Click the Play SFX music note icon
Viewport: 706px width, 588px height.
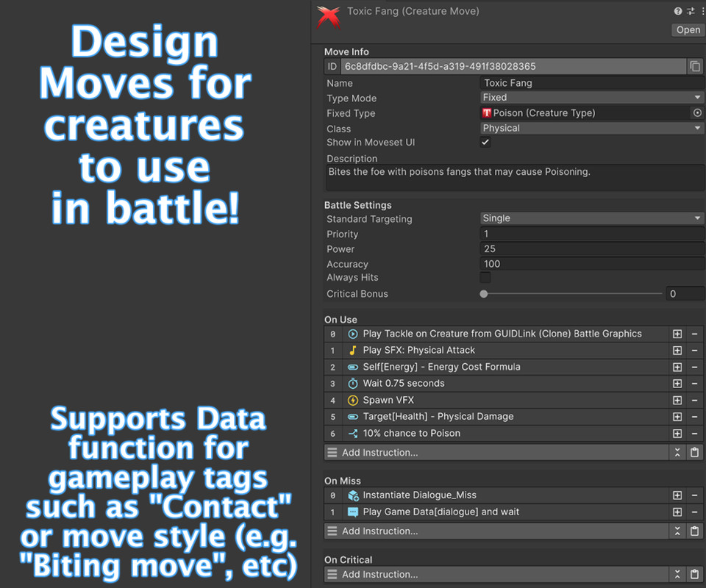(x=353, y=351)
